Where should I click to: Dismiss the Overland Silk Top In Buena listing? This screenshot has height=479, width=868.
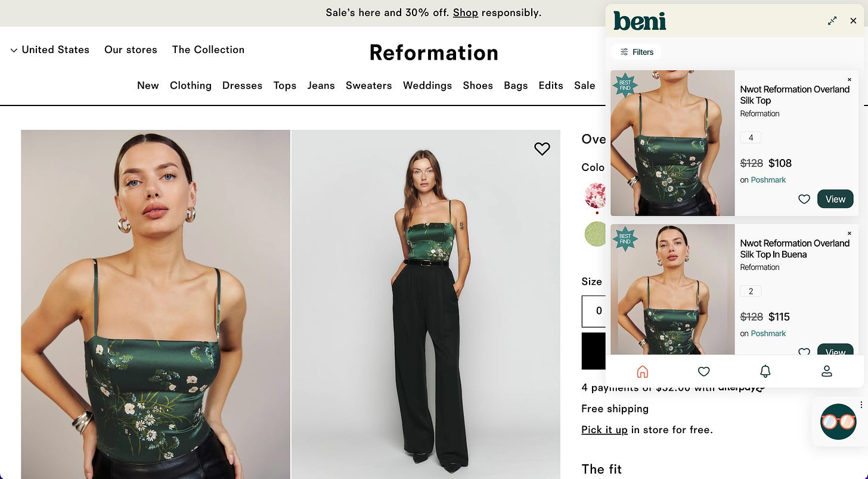click(x=850, y=234)
